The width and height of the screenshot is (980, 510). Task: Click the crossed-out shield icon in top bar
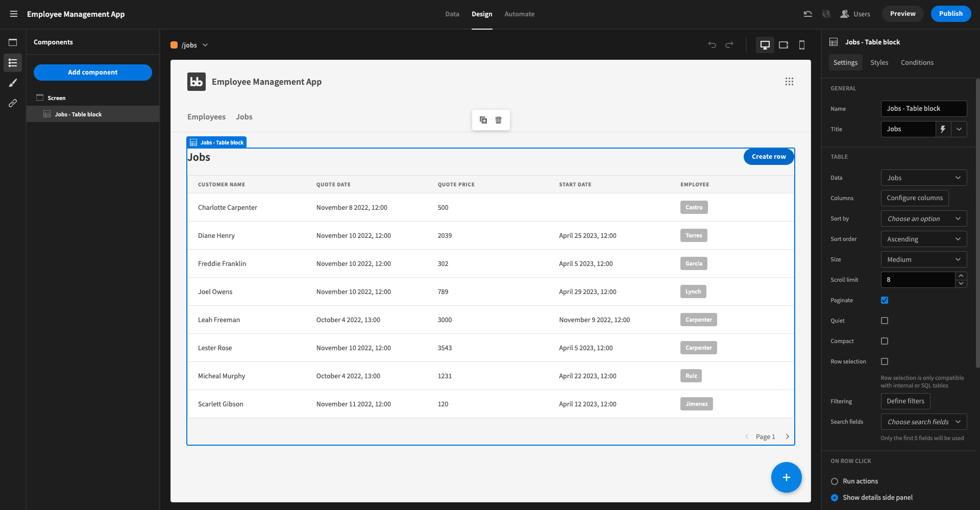pos(826,14)
